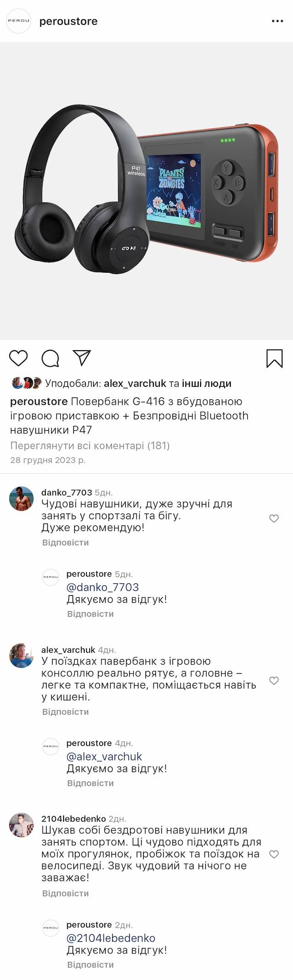293x980 pixels.
Task: Save the post with the bookmark icon
Action: click(274, 358)
